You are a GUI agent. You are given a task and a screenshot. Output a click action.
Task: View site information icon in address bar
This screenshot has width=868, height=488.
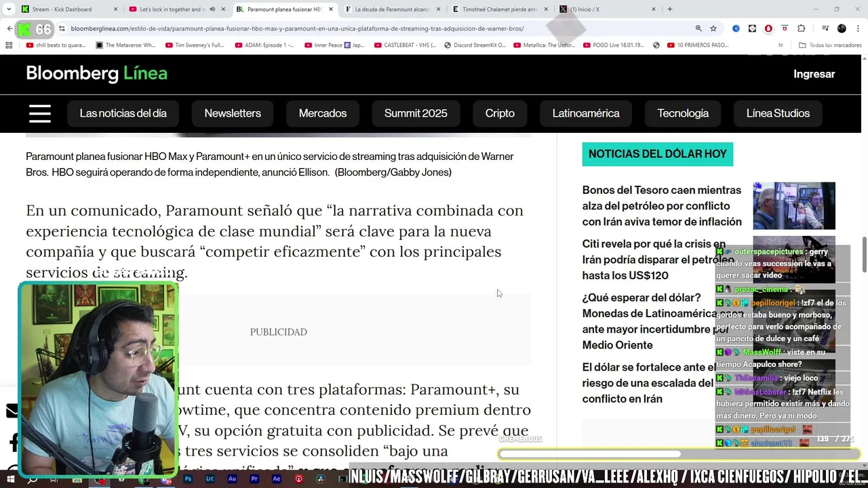pyautogui.click(x=62, y=28)
